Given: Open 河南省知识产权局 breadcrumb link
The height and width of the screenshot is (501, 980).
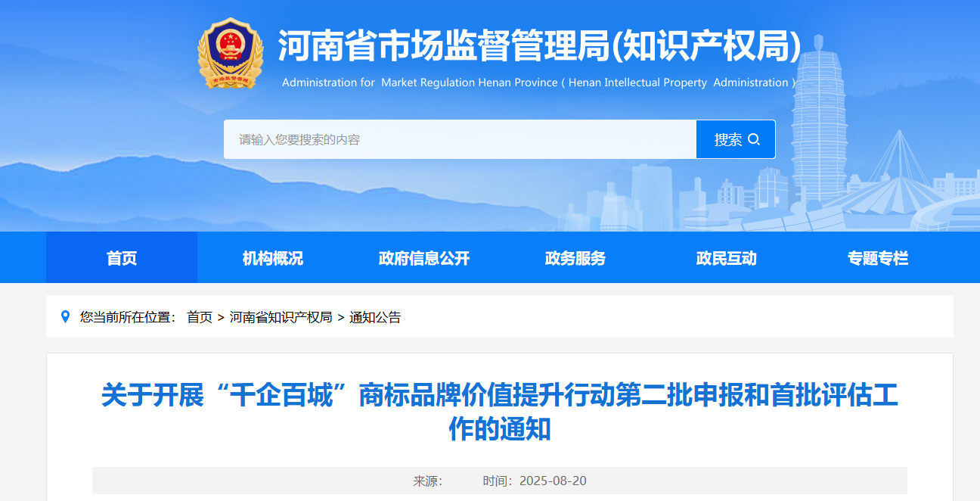Looking at the screenshot, I should point(281,317).
